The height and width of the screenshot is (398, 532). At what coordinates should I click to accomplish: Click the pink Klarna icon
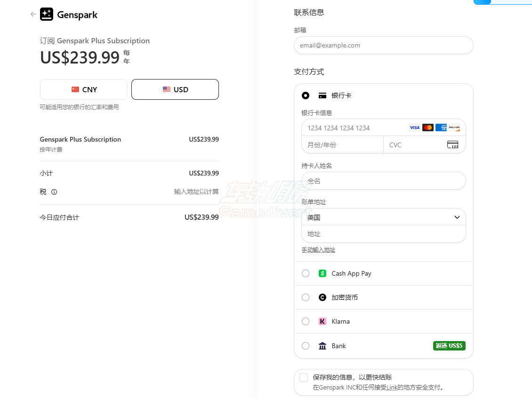322,321
